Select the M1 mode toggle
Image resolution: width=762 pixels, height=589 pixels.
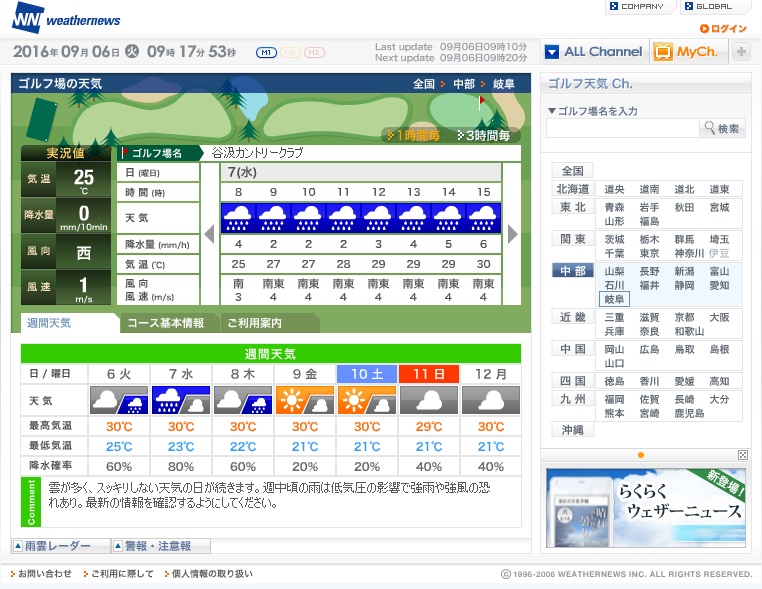coord(266,52)
